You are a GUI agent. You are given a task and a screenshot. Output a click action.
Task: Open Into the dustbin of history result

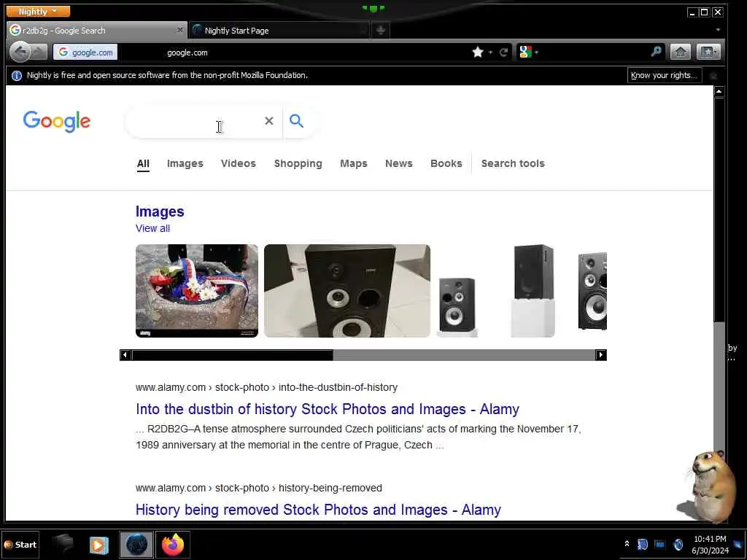(328, 409)
